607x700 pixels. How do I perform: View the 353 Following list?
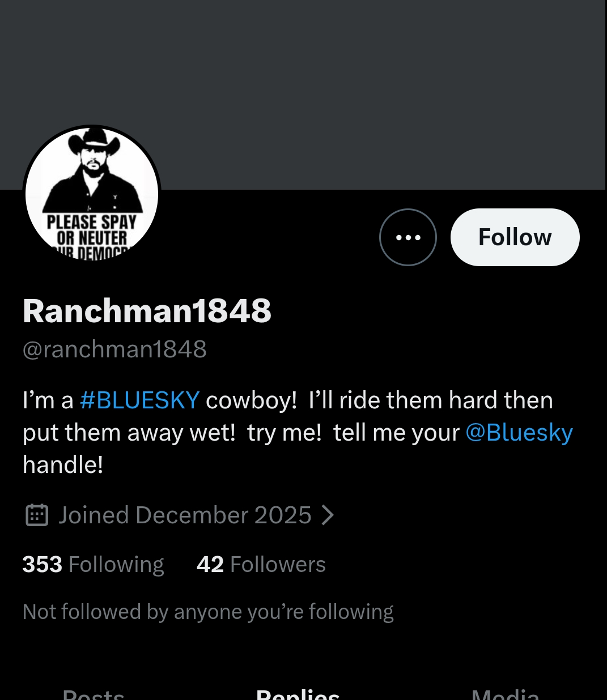[x=93, y=565]
